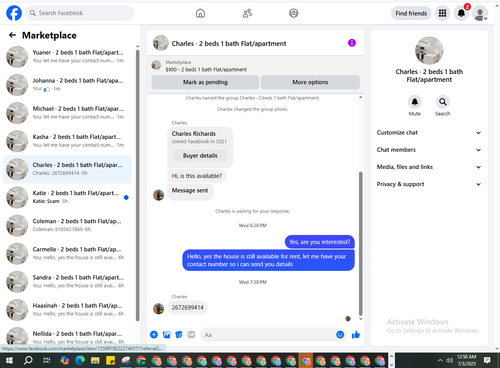
Task: Go back using the Marketplace arrow
Action: 12,35
